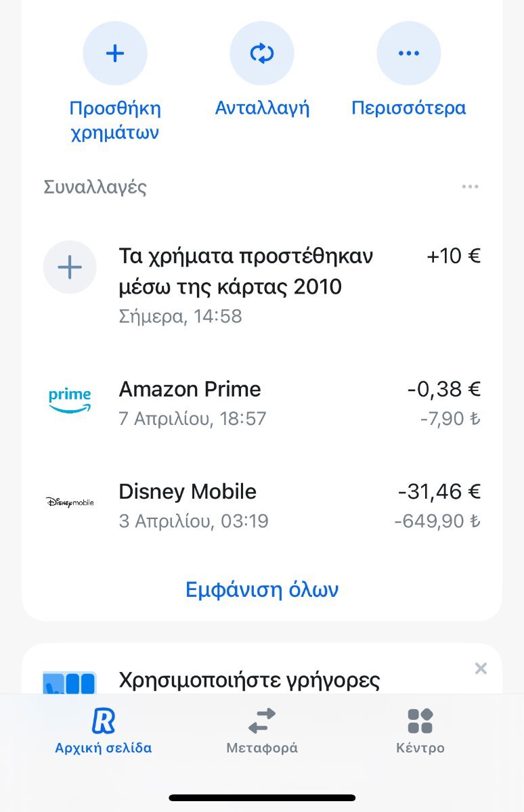Tap the Προσθήκη χρημάτων label
The height and width of the screenshot is (812, 524).
tap(115, 120)
